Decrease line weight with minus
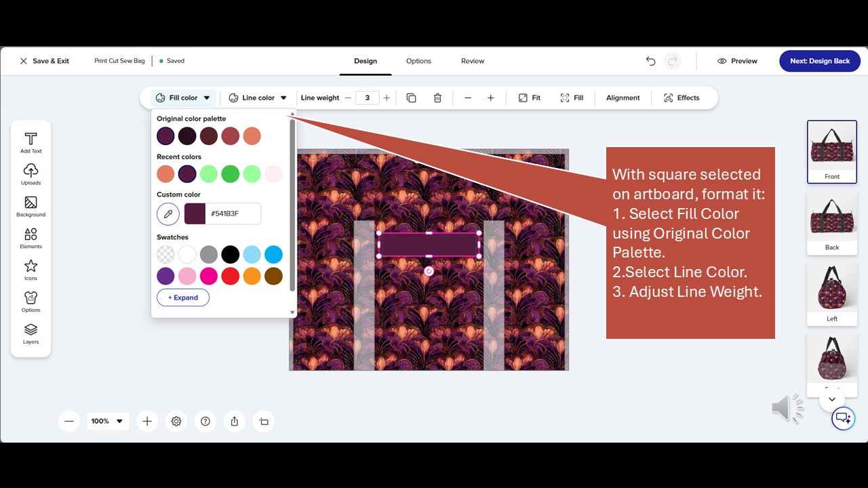The width and height of the screenshot is (868, 488). point(348,98)
